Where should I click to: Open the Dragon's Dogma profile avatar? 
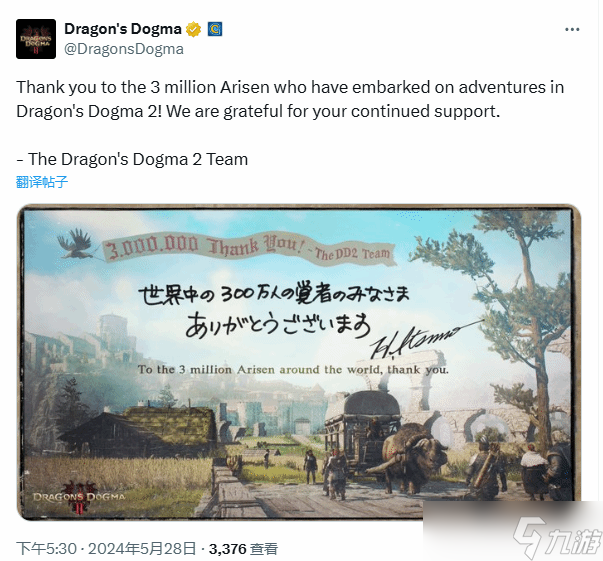36,39
